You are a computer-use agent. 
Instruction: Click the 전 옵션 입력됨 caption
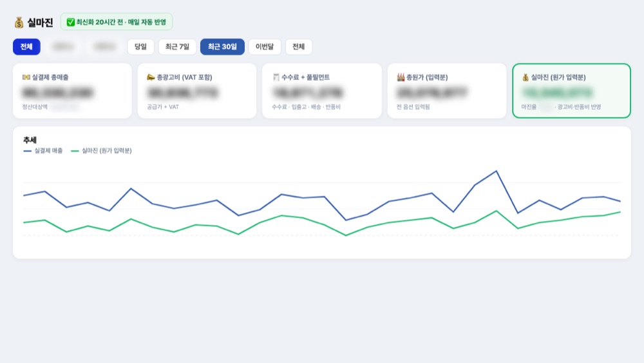coord(413,106)
